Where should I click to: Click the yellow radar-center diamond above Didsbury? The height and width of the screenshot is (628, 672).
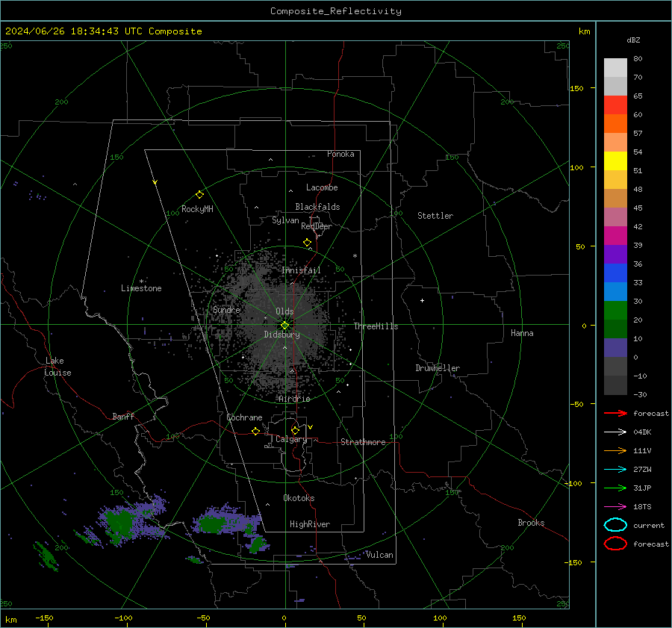coord(284,326)
